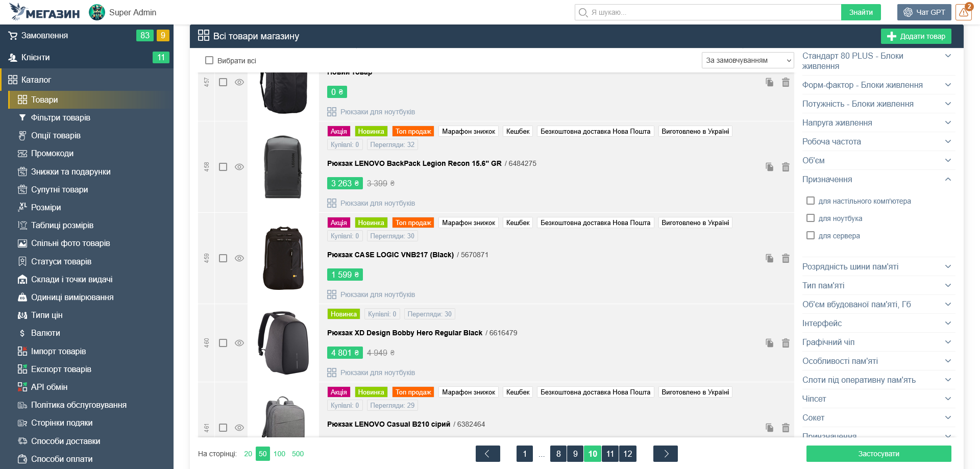980x469 pixels.
Task: Select checkbox for product row 459
Action: point(223,258)
